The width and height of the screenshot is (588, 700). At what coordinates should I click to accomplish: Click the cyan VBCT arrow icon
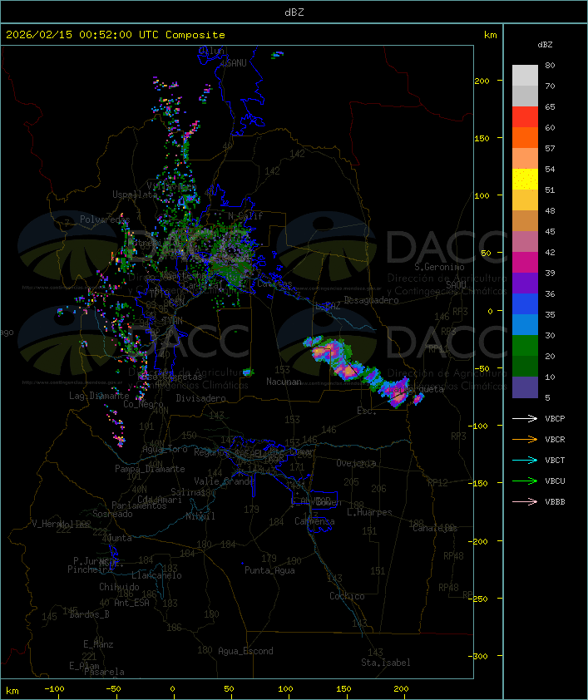(525, 461)
